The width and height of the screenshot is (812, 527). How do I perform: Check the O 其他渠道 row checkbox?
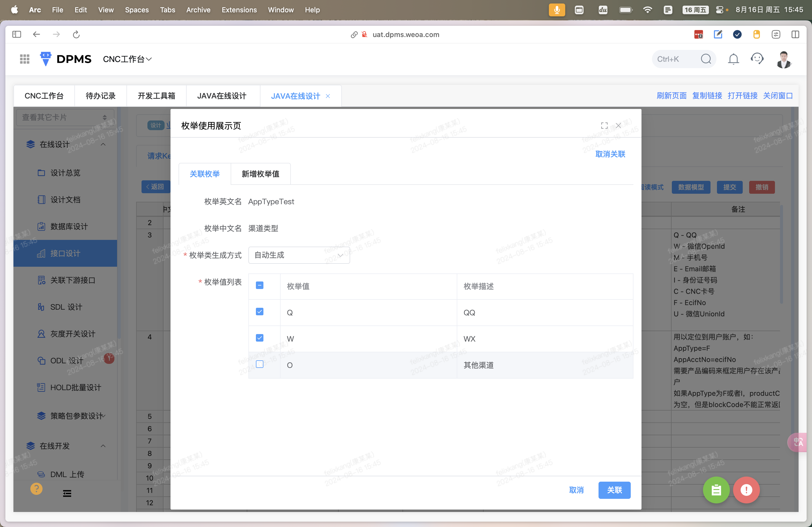point(260,364)
